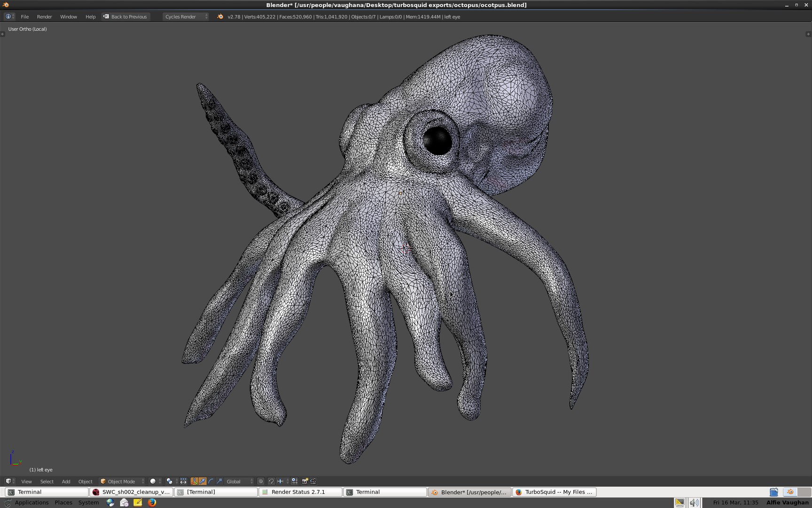Screen dimensions: 812x508
Task: Toggle the rotate manipulator arc
Action: click(x=211, y=481)
